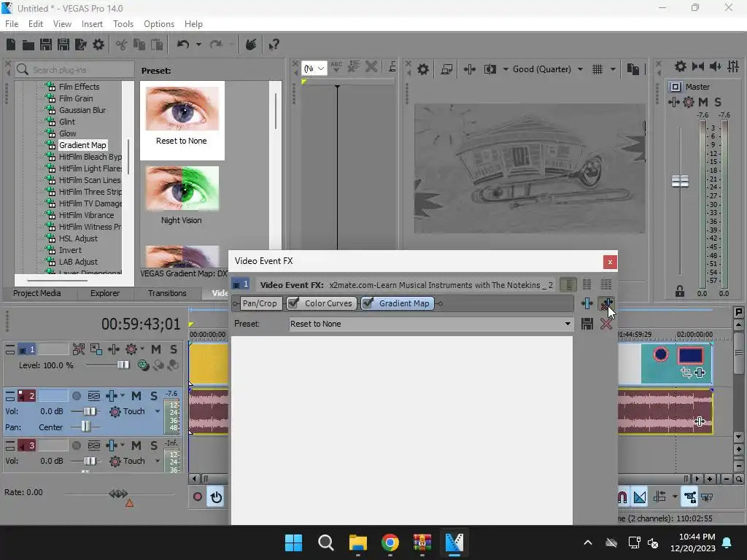This screenshot has width=747, height=560.
Task: Open split screen view dropdown arrow
Action: [506, 69]
